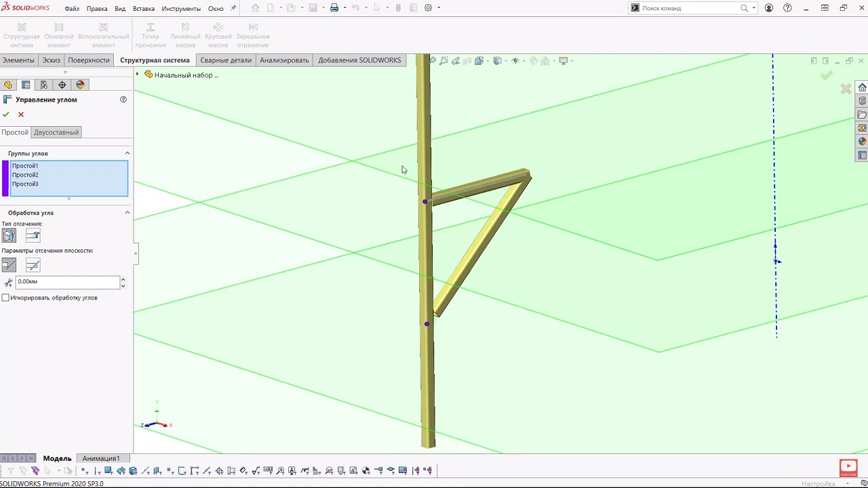Open the Анимация1 motion study tab
Viewport: 868px width, 488px height.
click(100, 458)
